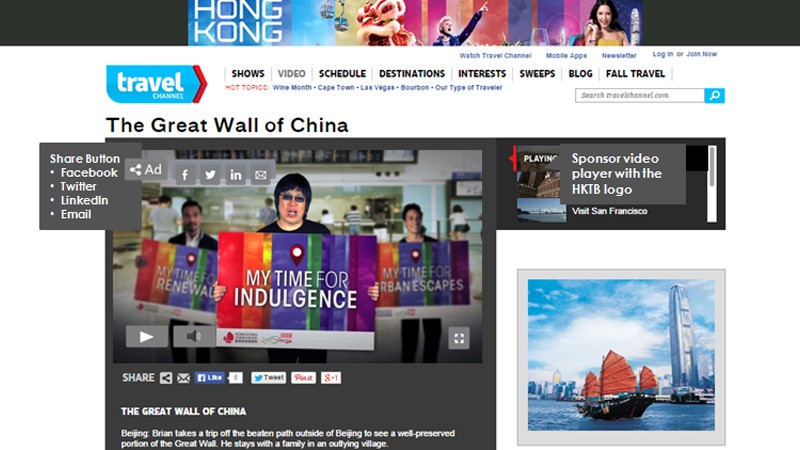
Task: Click the playlist scrollbar beside video list
Action: coord(712,184)
